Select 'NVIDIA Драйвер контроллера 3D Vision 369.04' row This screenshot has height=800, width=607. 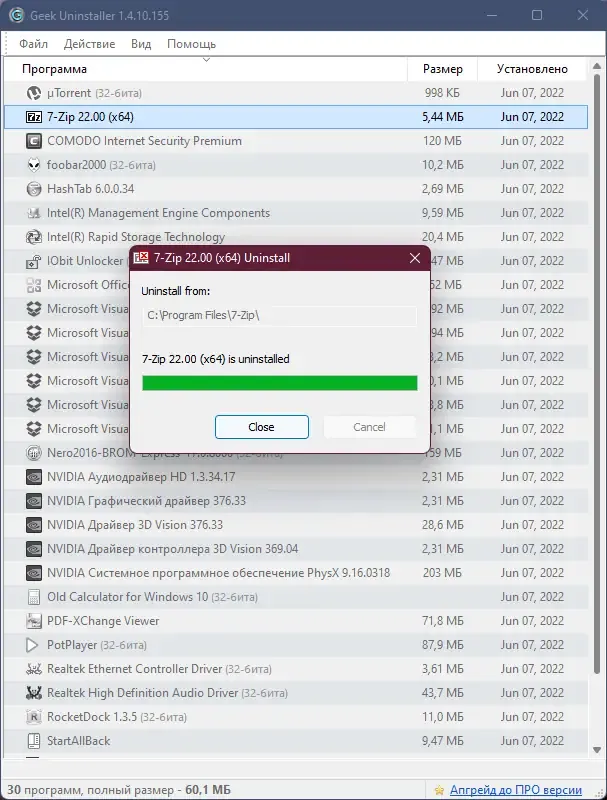tap(172, 548)
